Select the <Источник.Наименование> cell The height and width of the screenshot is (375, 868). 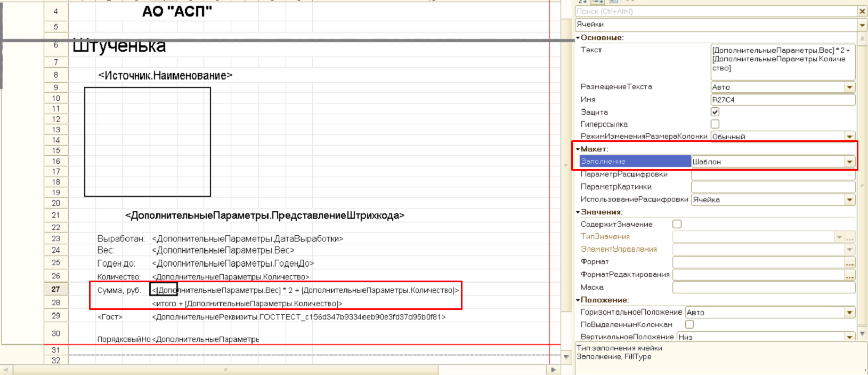coord(165,76)
